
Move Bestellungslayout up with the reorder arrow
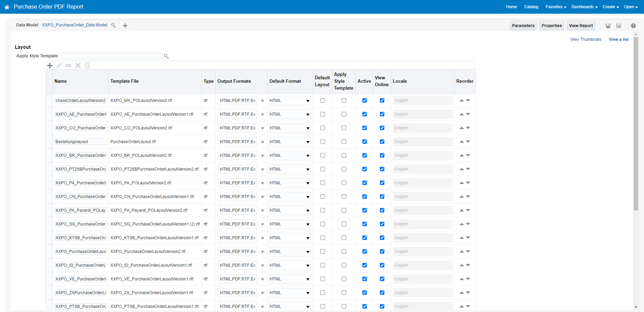462,141
